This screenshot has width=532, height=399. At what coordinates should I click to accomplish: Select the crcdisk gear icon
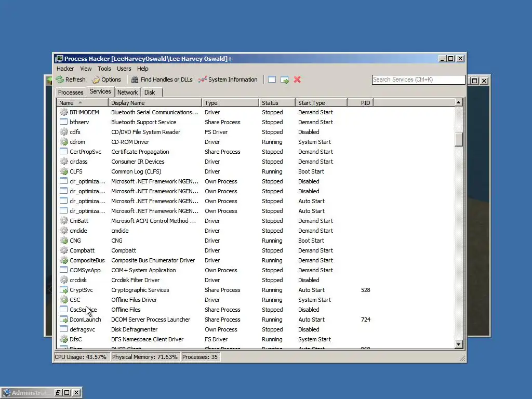64,280
